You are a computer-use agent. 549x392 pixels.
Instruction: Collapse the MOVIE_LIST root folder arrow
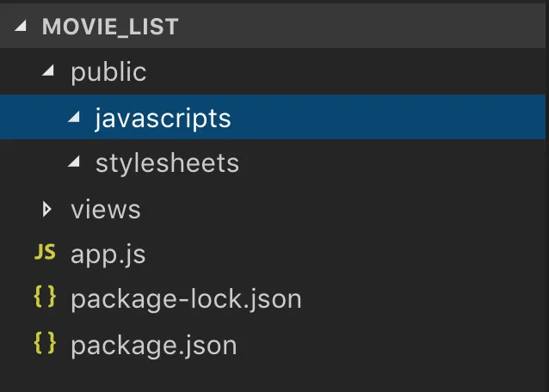[21, 27]
